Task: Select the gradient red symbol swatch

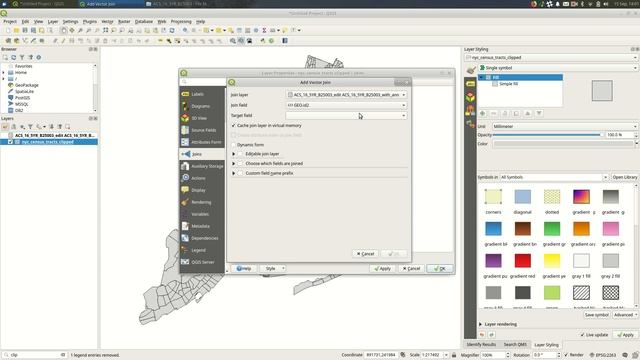Action: [522, 261]
